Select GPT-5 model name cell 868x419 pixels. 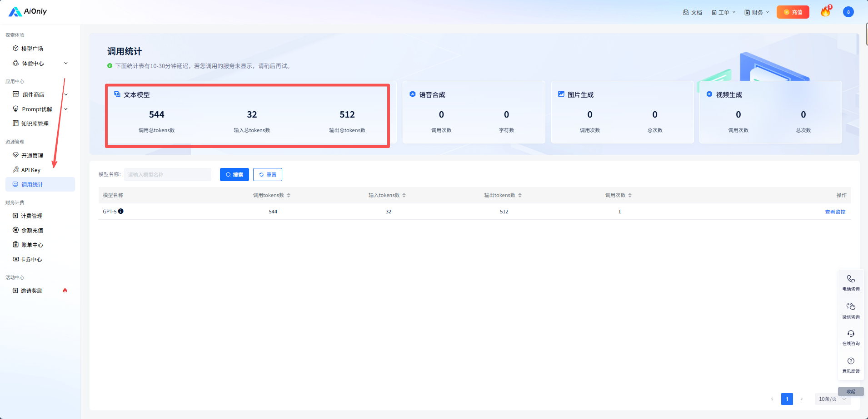(x=110, y=212)
